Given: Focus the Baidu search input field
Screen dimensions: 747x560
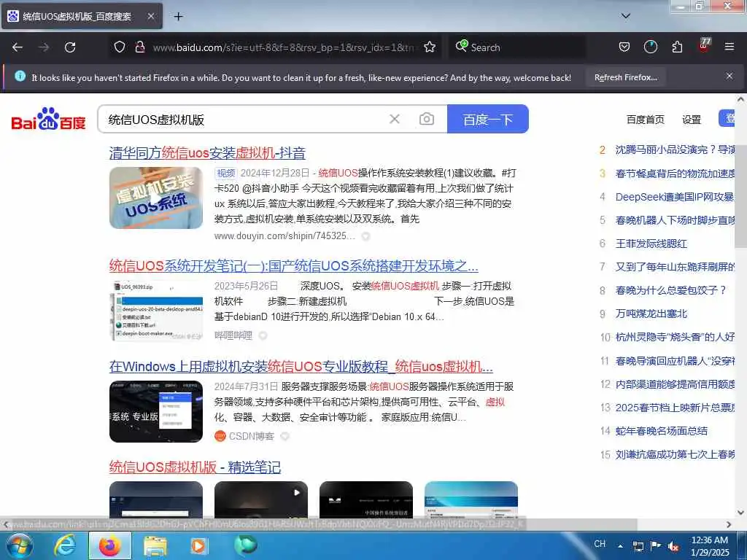Looking at the screenshot, I should coord(243,119).
